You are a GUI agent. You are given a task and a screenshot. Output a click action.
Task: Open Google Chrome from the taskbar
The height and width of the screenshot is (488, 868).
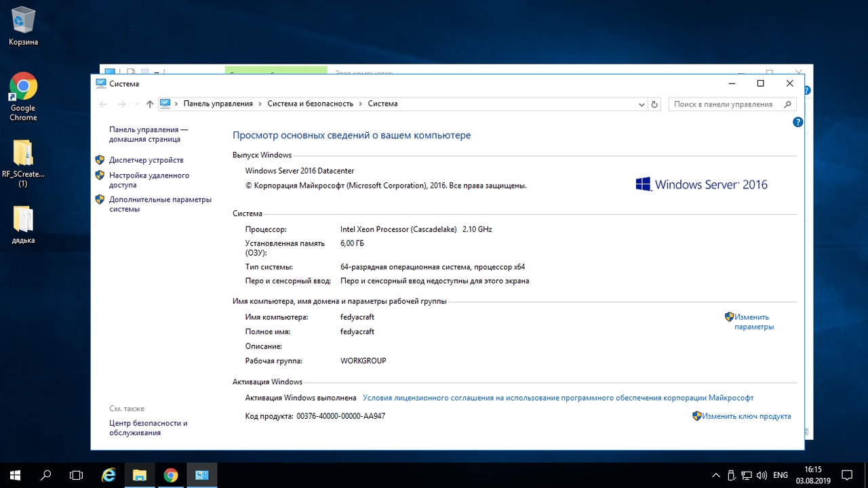point(170,475)
